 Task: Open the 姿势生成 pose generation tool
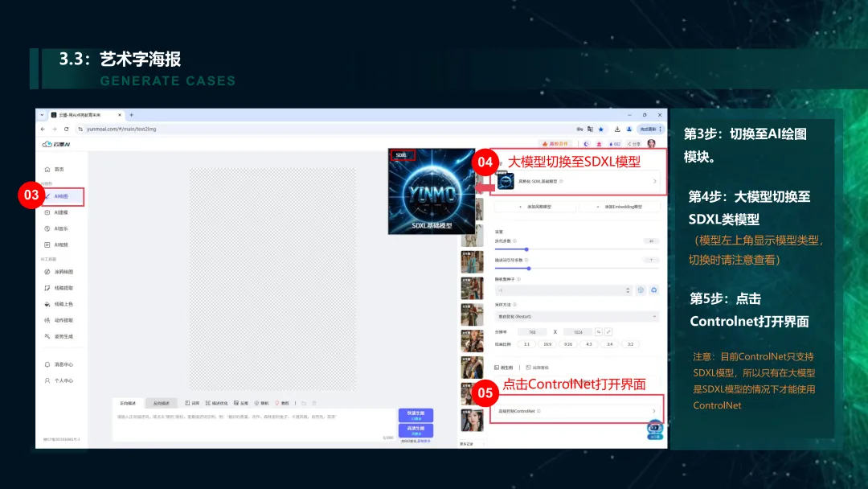point(59,336)
